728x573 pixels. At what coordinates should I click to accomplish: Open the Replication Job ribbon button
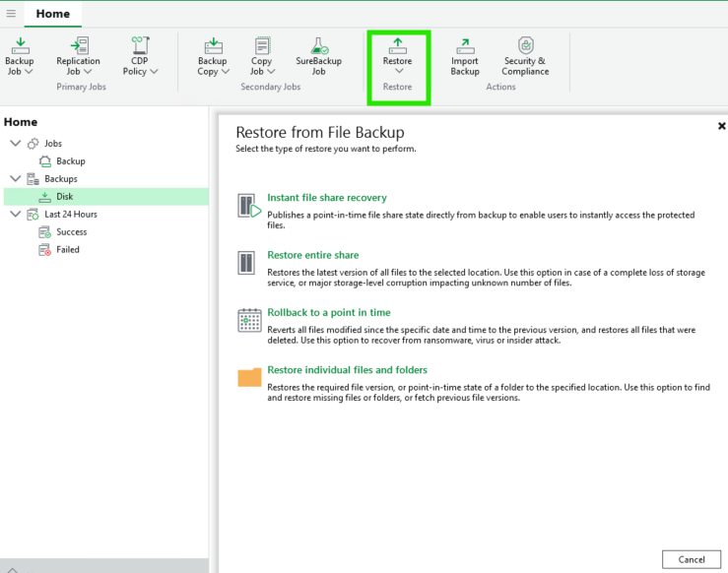tap(78, 46)
